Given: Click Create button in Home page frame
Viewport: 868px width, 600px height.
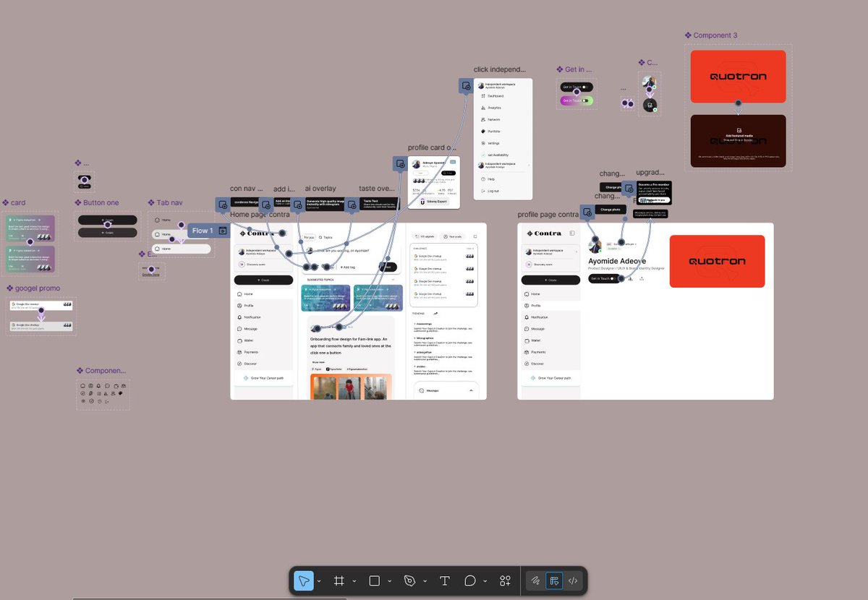Looking at the screenshot, I should (263, 280).
